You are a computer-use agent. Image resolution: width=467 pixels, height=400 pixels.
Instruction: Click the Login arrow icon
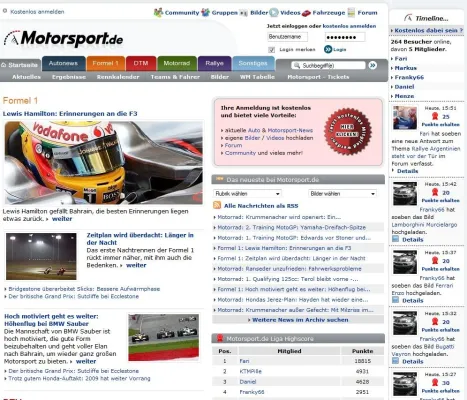click(328, 49)
